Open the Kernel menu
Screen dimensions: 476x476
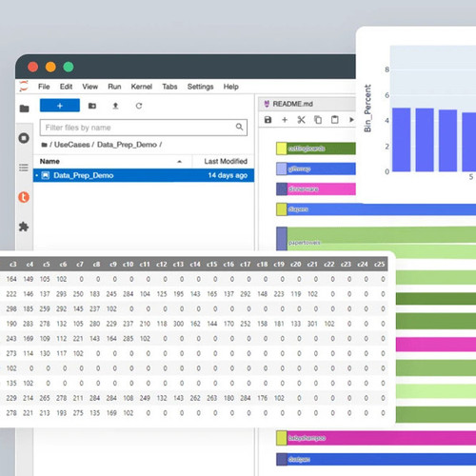(142, 87)
